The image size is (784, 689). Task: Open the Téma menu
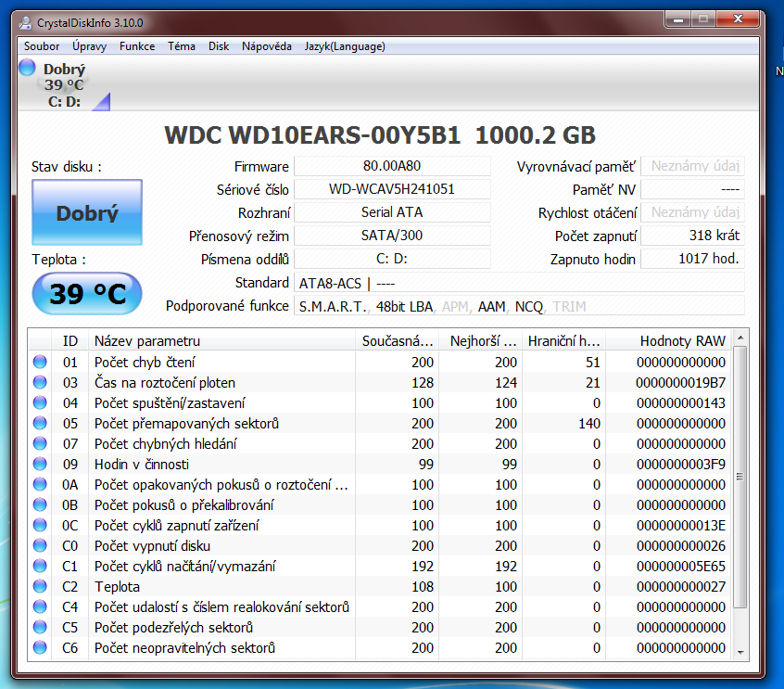182,46
